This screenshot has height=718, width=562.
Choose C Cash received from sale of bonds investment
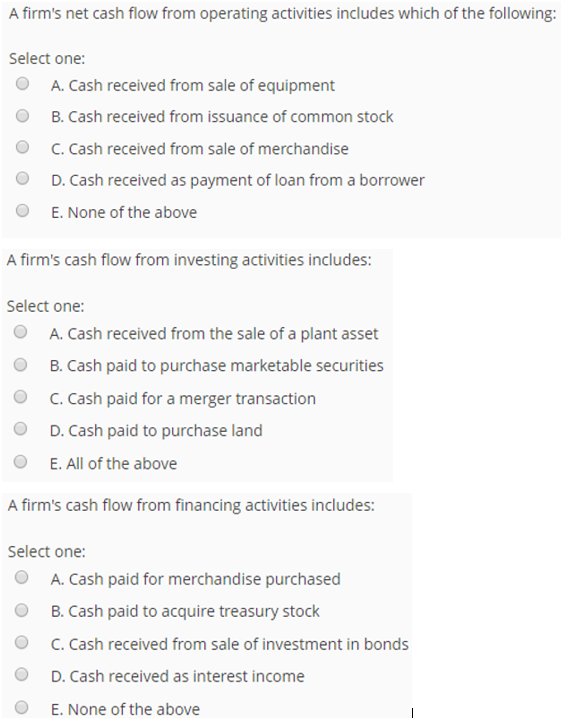(x=21, y=642)
